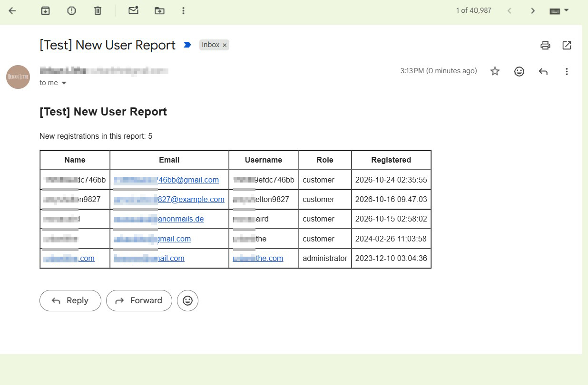Click the 'Name' column header
The image size is (588, 385).
[x=75, y=160]
